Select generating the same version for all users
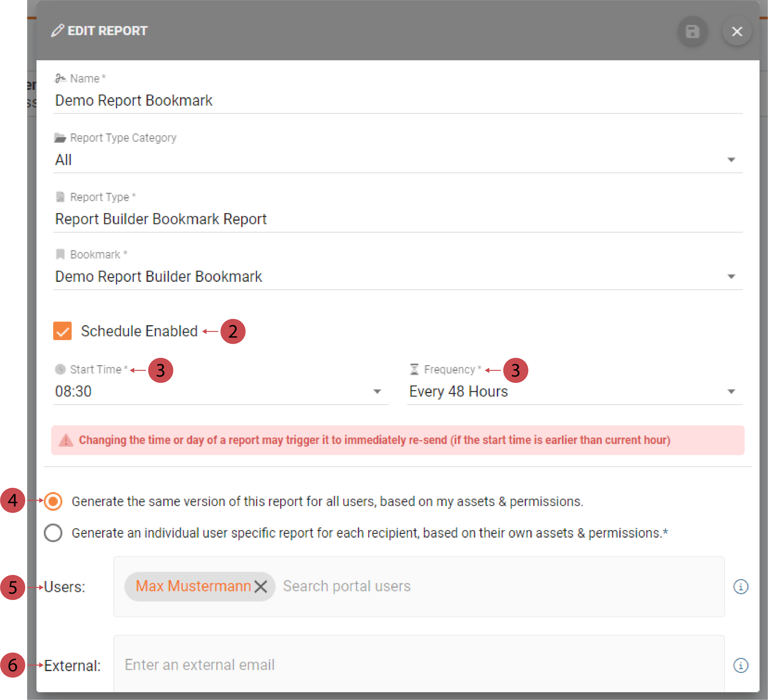 [53, 502]
